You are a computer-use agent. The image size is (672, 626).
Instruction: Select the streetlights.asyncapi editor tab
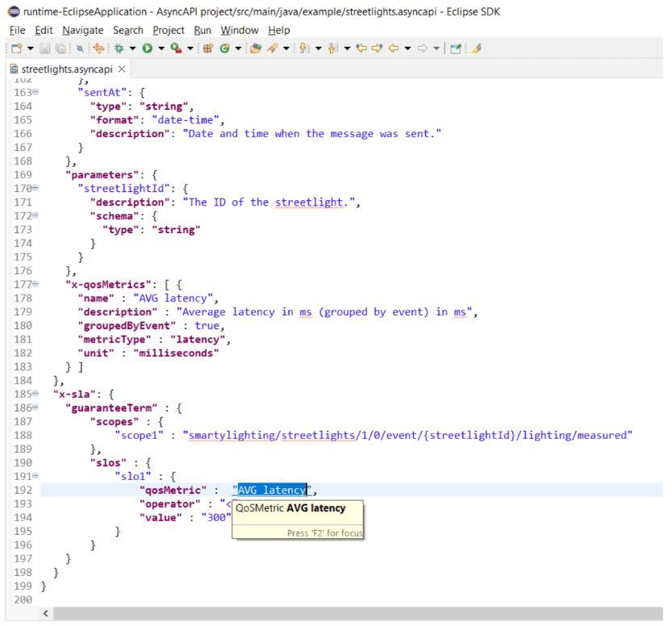[x=66, y=69]
